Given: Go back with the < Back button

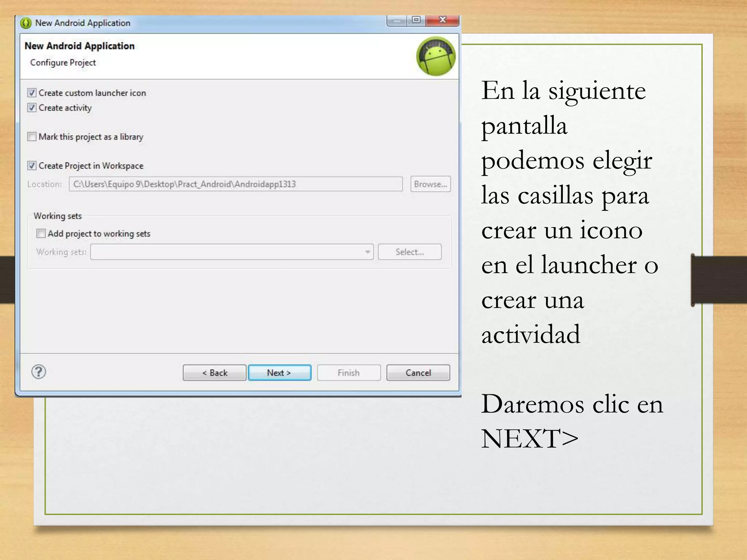Looking at the screenshot, I should pos(214,373).
